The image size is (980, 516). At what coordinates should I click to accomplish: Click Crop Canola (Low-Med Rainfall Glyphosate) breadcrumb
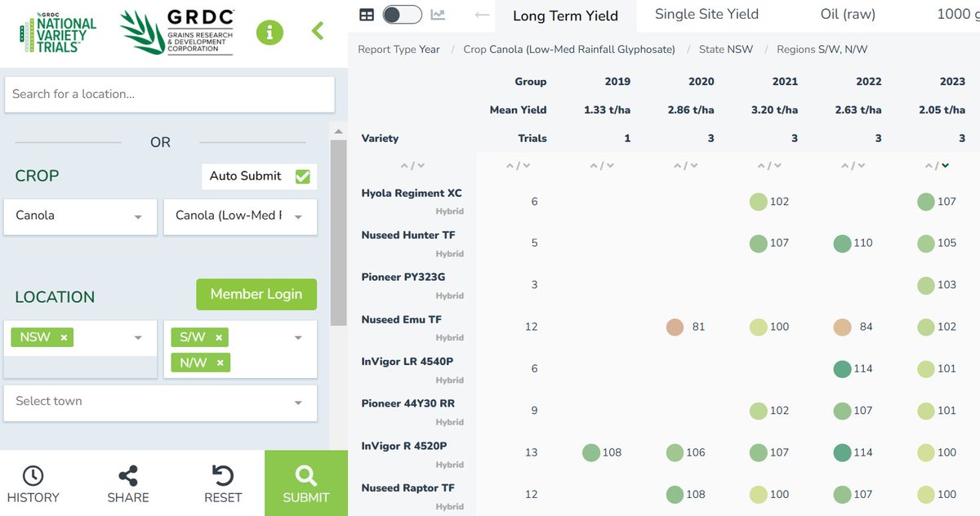click(569, 50)
